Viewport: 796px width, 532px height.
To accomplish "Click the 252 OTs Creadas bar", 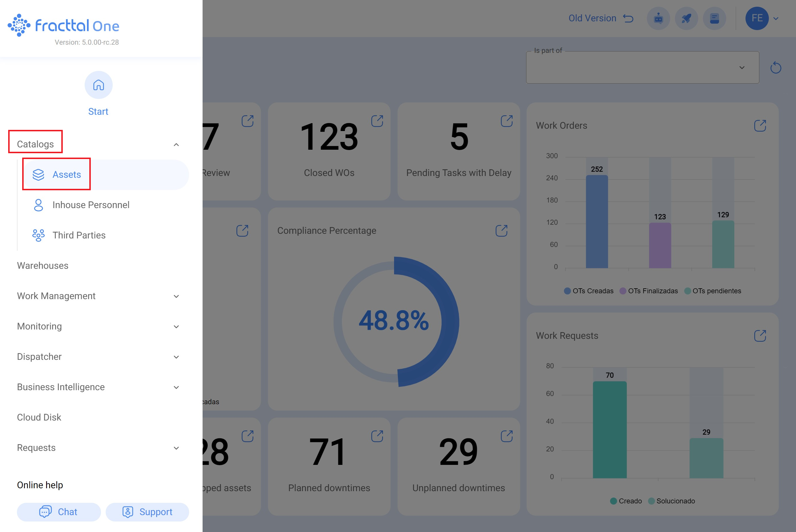I will pyautogui.click(x=597, y=221).
